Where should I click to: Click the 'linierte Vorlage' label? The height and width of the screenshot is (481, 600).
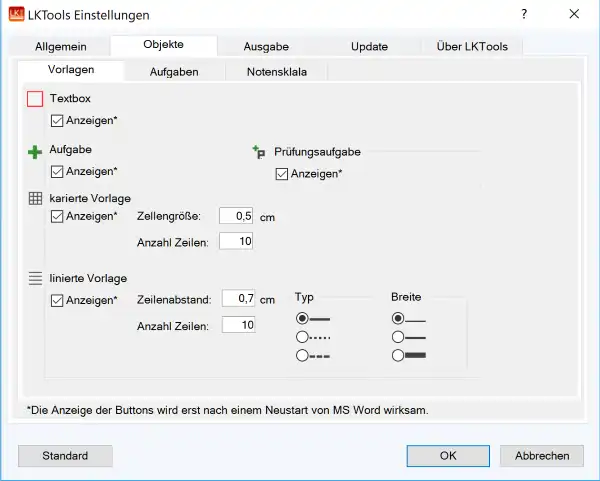coord(88,278)
